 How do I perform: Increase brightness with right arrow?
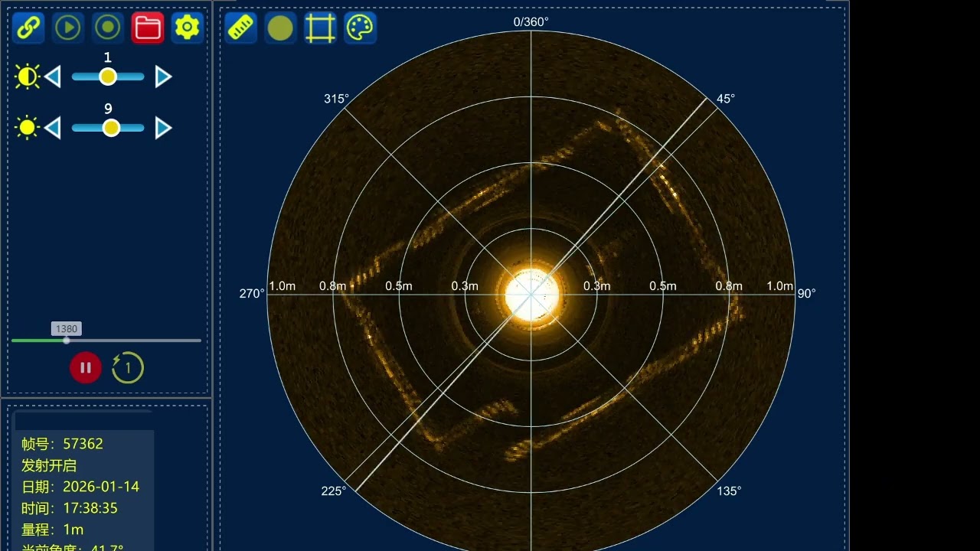click(x=163, y=127)
